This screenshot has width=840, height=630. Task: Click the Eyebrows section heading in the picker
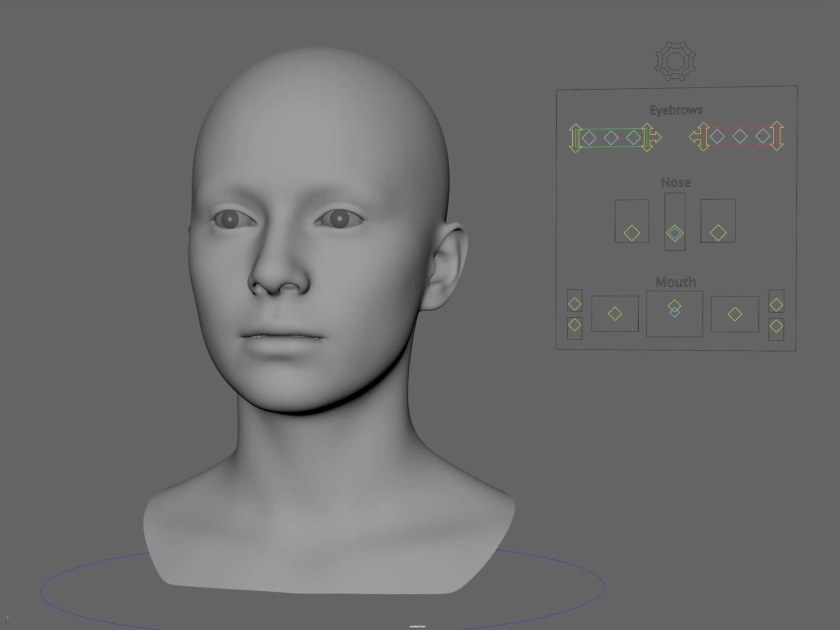click(676, 110)
